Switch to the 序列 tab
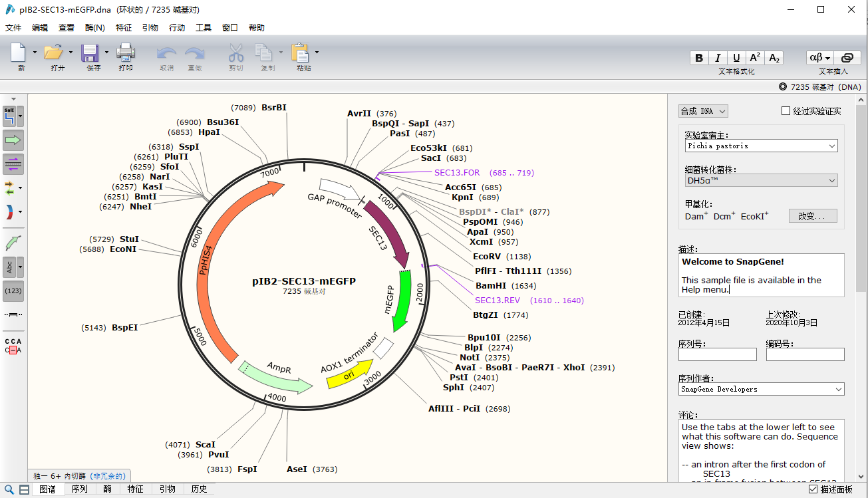The width and height of the screenshot is (868, 498). 80,489
